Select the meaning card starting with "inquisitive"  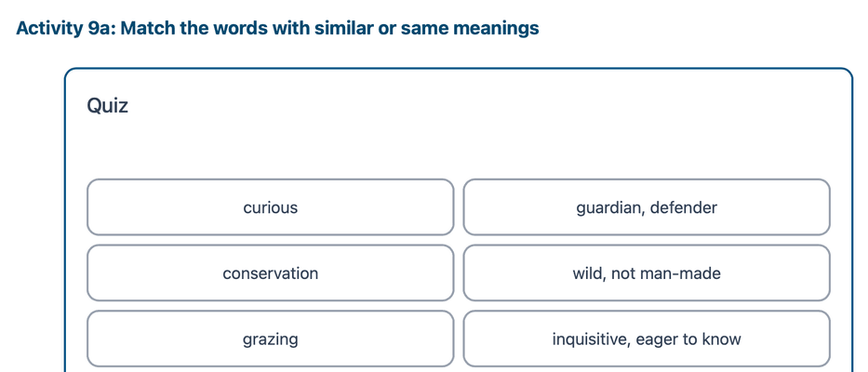tap(647, 339)
